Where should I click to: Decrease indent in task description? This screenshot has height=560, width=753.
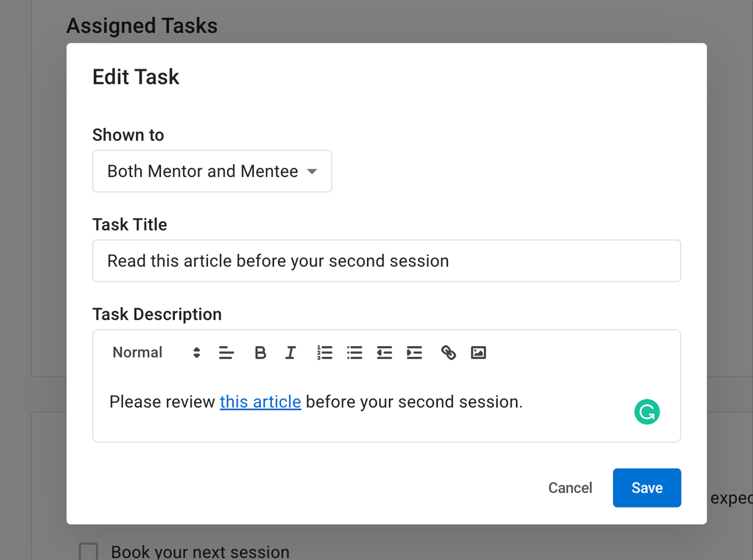[384, 353]
